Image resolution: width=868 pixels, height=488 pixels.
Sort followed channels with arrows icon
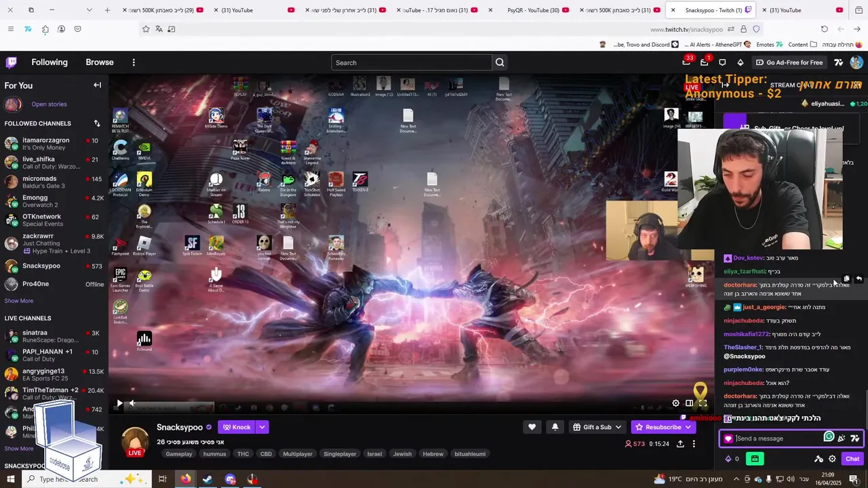click(97, 123)
